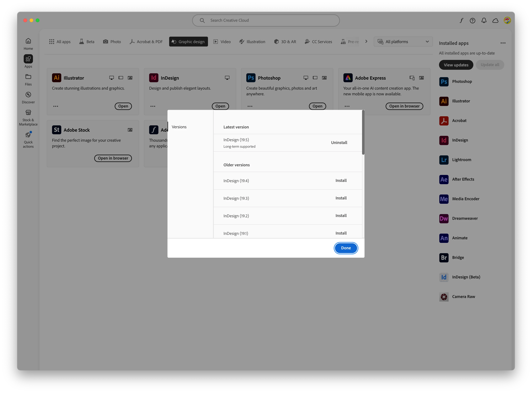Screen dimensions: 532x393
Task: Select Dreamweaver in Installed apps
Action: 459,218
